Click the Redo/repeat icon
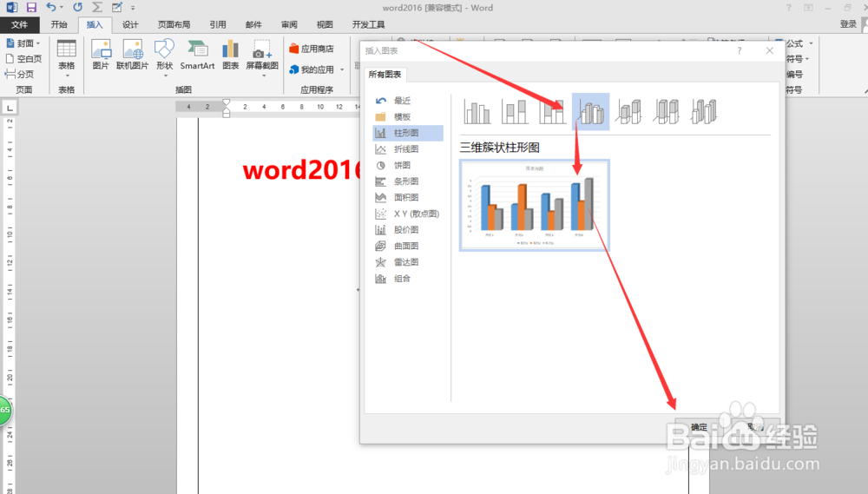Viewport: 868px width, 494px height. coord(77,7)
